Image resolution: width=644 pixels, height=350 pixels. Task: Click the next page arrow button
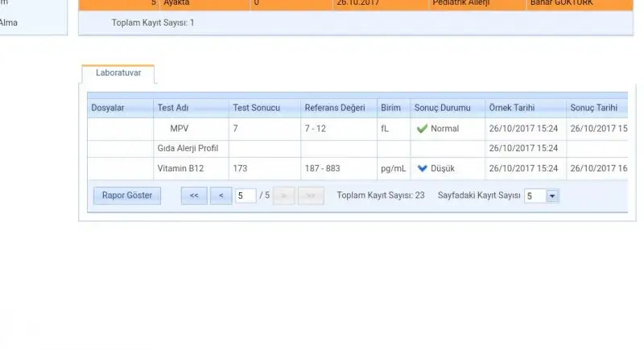[x=283, y=196]
